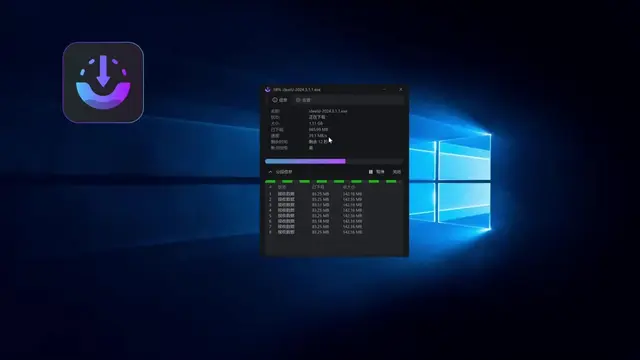Select connection row number 5

[x=334, y=216]
